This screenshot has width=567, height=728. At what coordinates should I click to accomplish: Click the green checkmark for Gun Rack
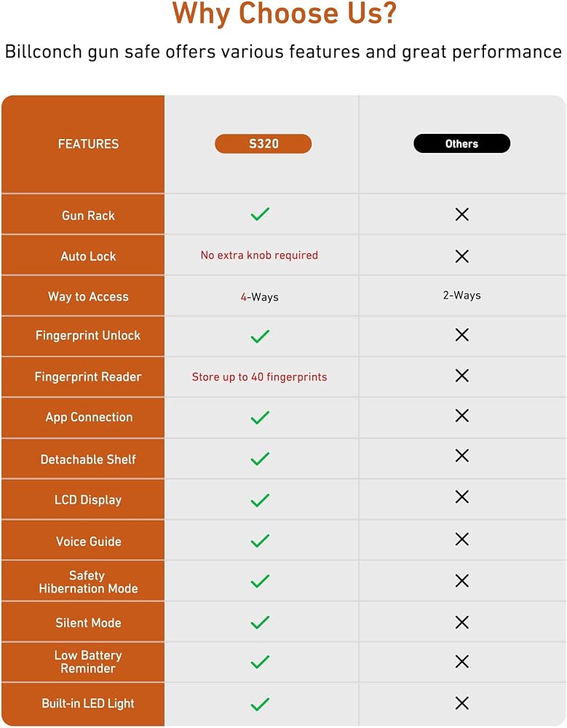click(x=260, y=214)
